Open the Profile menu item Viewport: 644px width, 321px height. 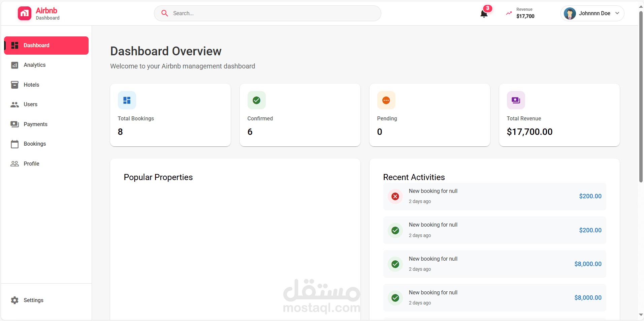(46, 164)
